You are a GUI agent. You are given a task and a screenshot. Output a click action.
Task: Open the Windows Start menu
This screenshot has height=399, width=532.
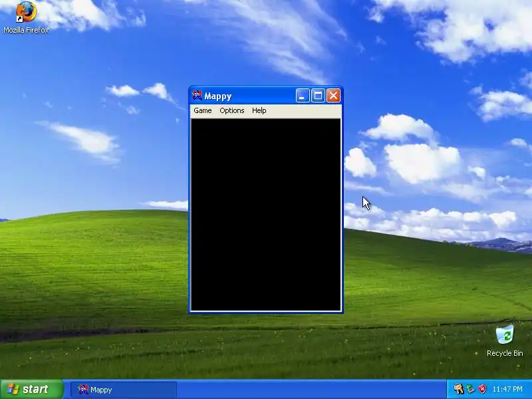click(x=32, y=389)
